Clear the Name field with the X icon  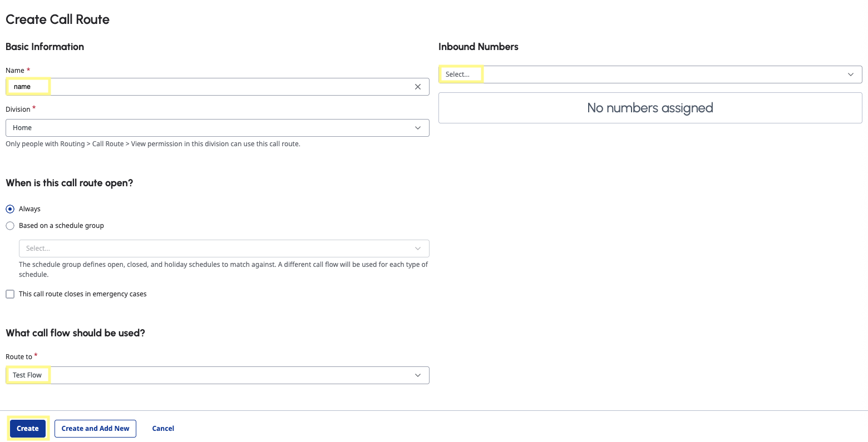(x=418, y=87)
